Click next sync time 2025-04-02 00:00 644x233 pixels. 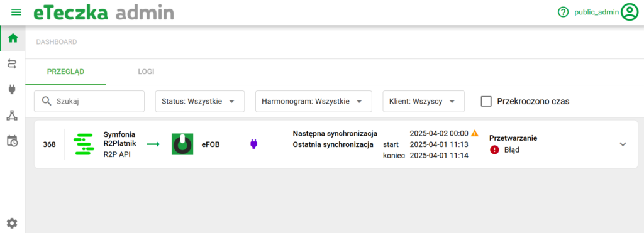(x=439, y=133)
